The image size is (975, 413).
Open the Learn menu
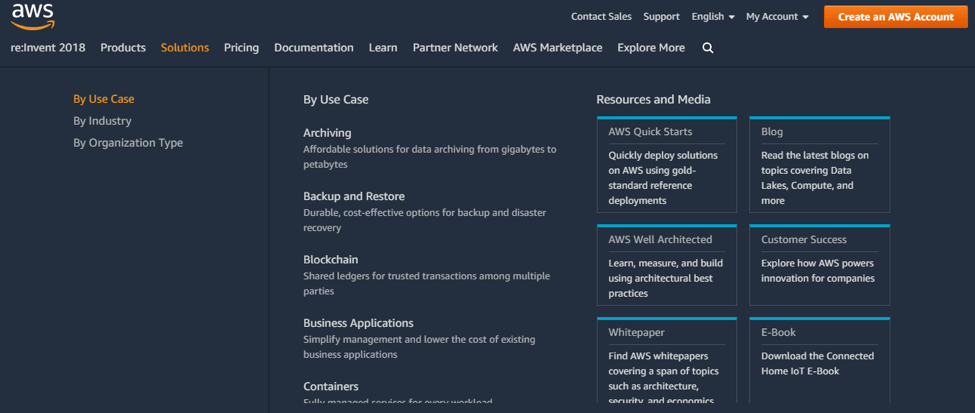[x=383, y=48]
